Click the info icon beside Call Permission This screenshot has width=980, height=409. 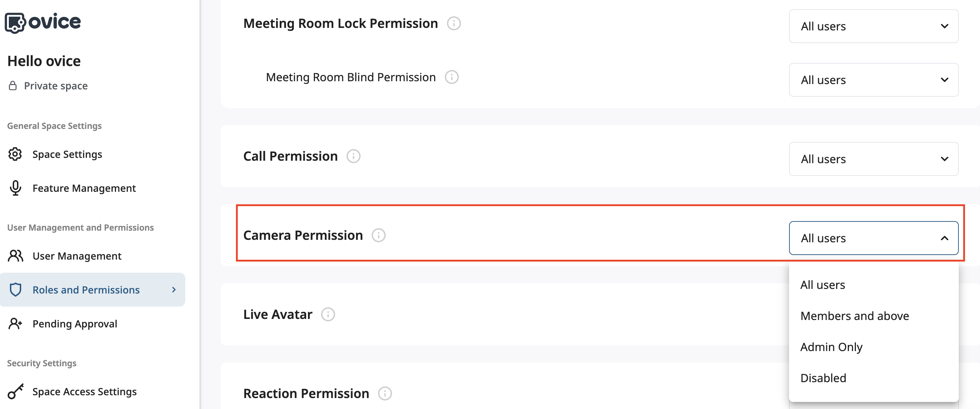[x=353, y=156]
